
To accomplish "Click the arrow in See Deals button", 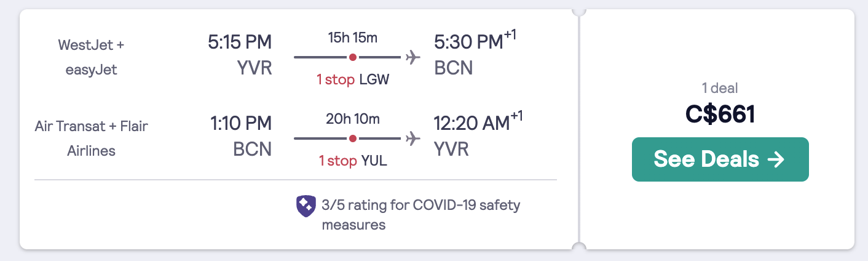I will pyautogui.click(x=776, y=159).
